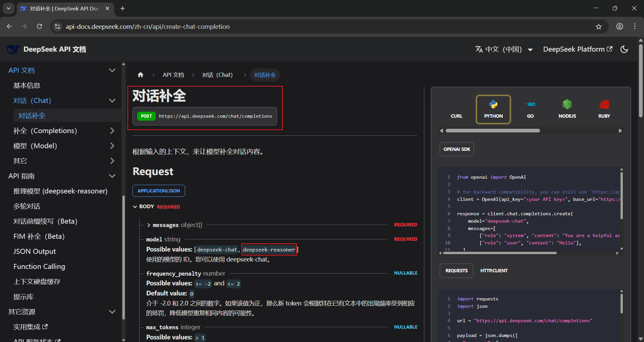Reload the page with the refresh icon
This screenshot has width=644, height=342.
pyautogui.click(x=40, y=26)
